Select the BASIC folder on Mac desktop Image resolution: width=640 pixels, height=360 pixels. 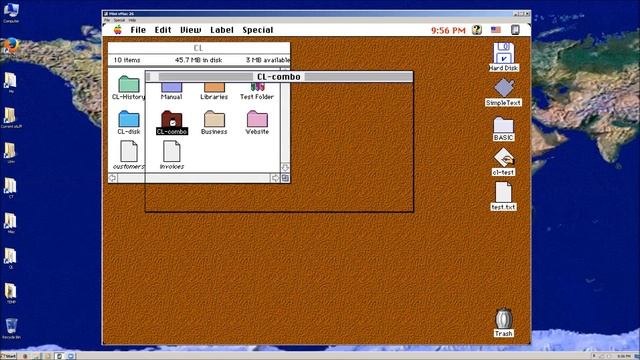pyautogui.click(x=503, y=125)
